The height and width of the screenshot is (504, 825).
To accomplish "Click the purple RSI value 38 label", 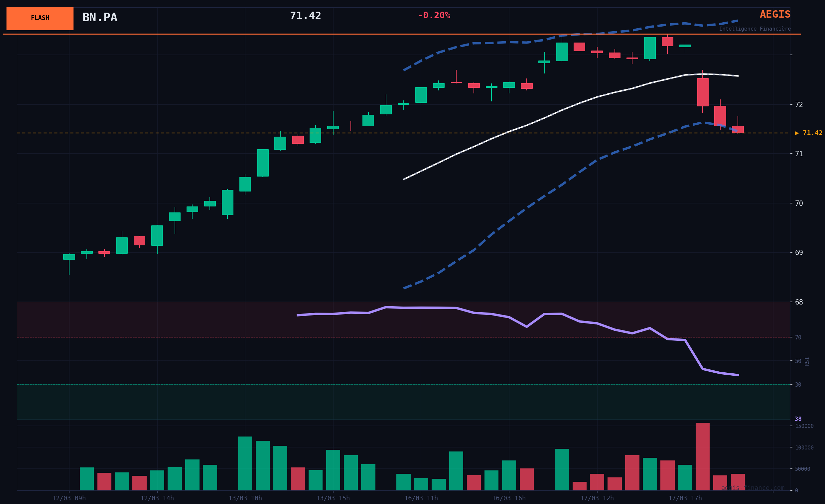I will tap(798, 419).
